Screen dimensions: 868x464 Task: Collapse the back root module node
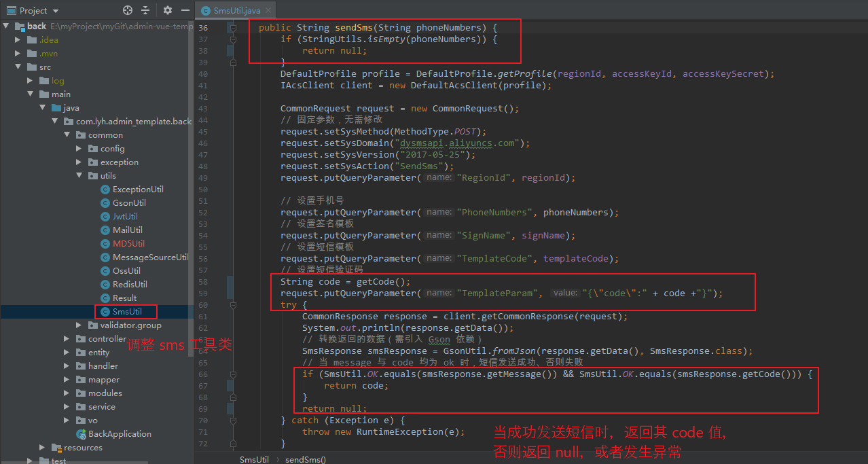[x=6, y=26]
